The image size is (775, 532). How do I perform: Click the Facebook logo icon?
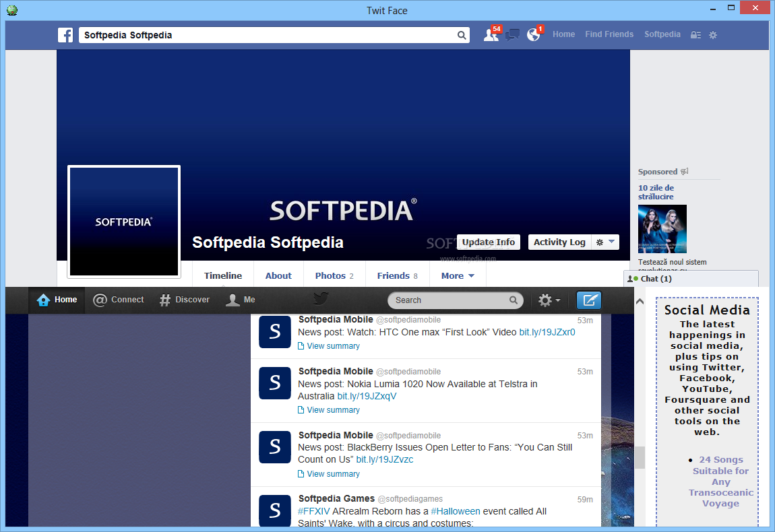(x=65, y=35)
